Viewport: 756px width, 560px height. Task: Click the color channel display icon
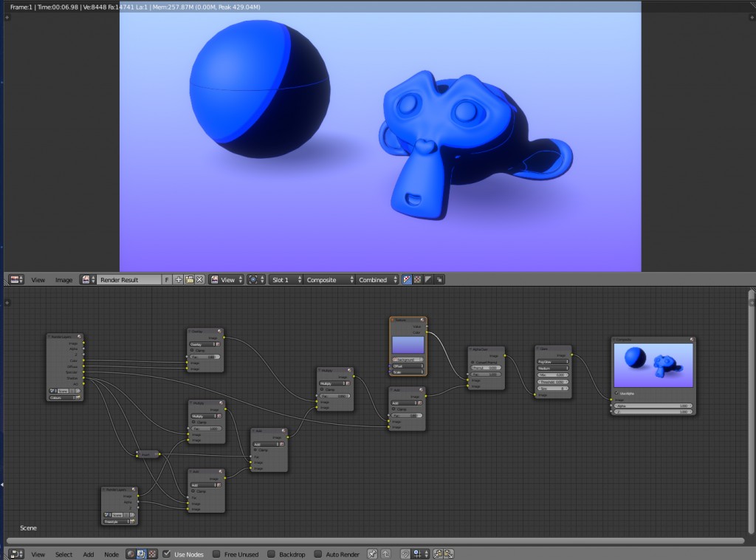tap(416, 279)
